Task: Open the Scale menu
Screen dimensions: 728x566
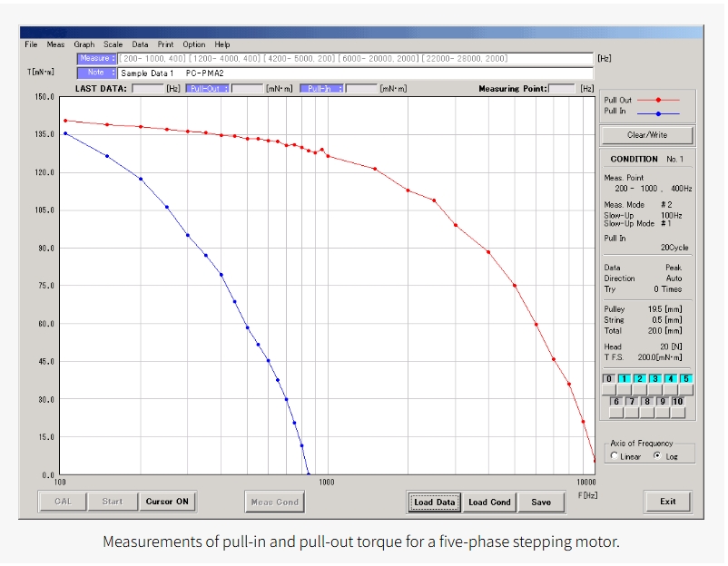Action: 113,44
